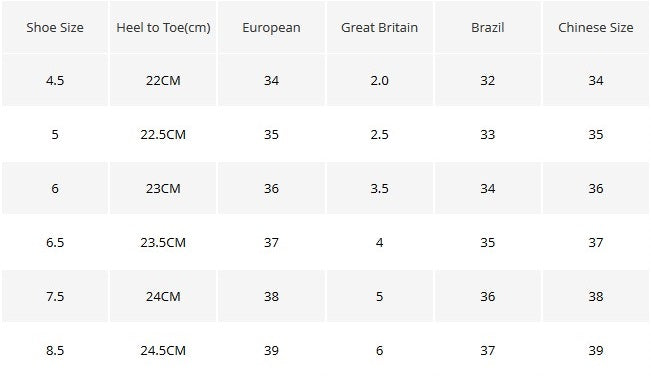Click European size 38 cell
Viewport: 651px width, 376px height.
tap(271, 296)
